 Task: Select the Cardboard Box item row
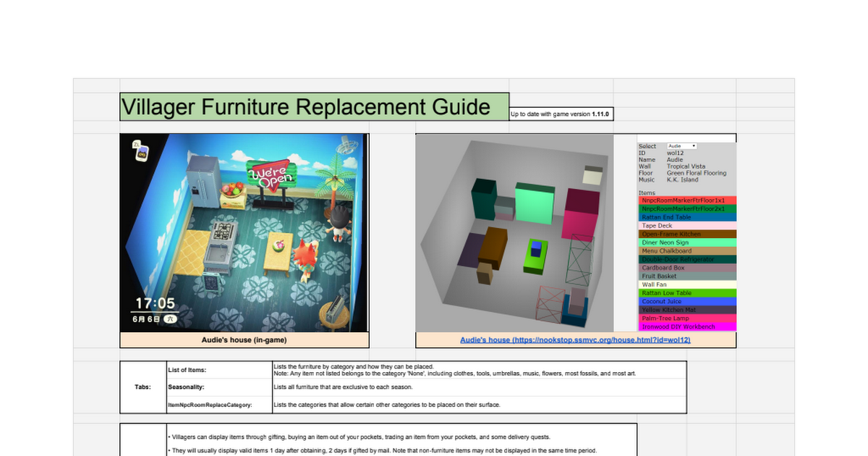[x=687, y=268]
